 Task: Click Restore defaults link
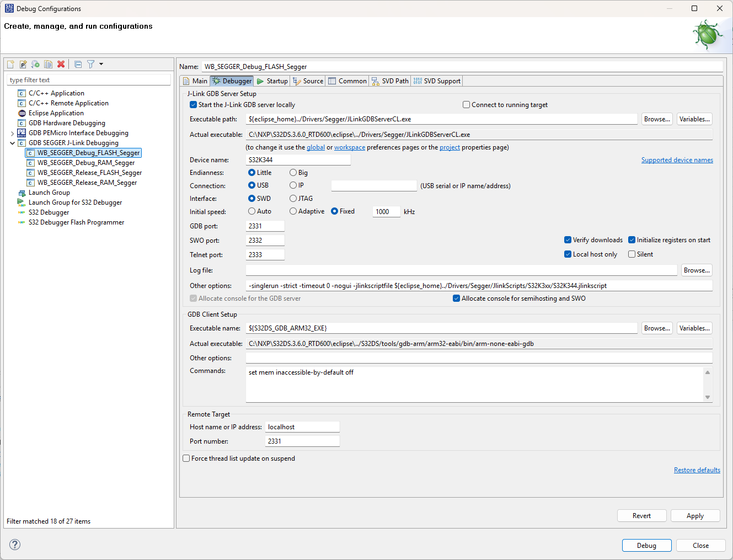(697, 470)
